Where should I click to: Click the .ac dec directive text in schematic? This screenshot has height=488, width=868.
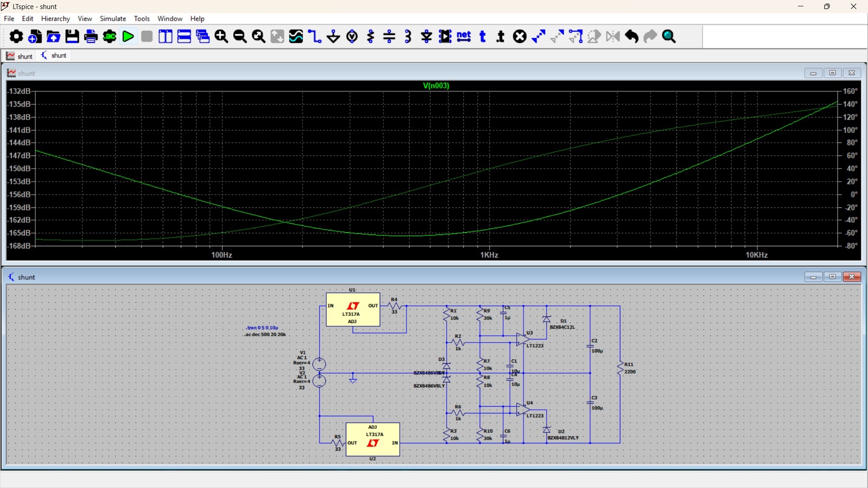click(x=266, y=335)
